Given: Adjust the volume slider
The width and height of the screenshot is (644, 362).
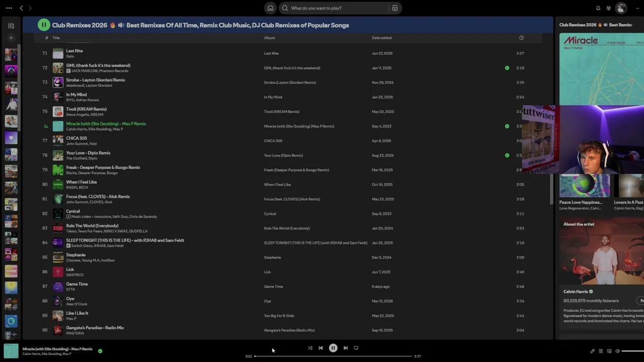Looking at the screenshot, I should tap(633, 351).
